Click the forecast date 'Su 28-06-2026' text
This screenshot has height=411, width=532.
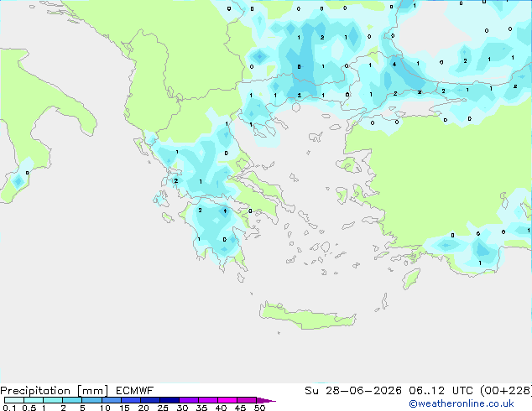[353, 391]
